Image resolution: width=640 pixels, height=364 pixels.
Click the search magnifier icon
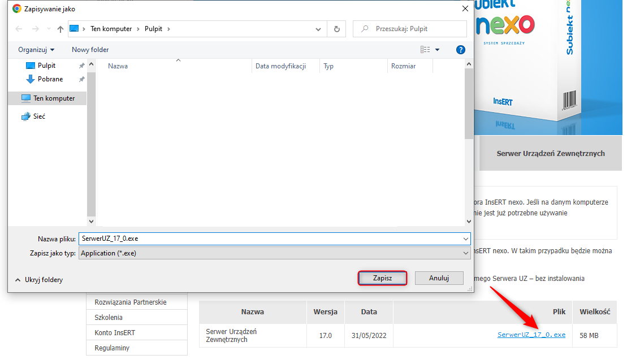click(x=365, y=29)
